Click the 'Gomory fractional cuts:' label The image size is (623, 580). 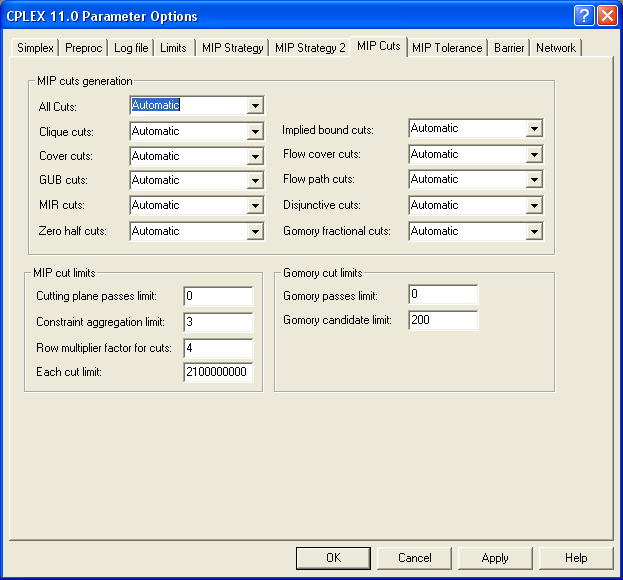point(337,231)
